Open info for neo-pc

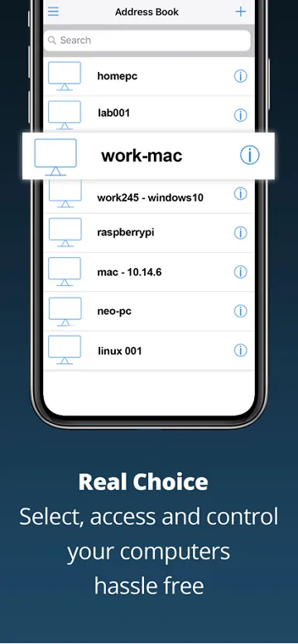pos(240,311)
